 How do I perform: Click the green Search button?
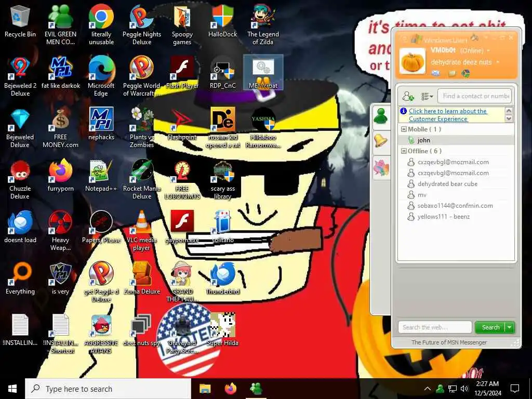(490, 327)
